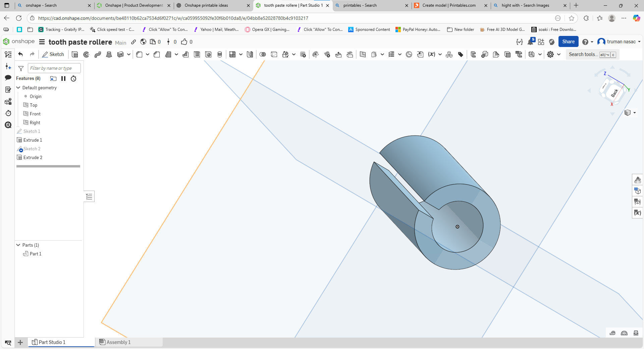Screen dimensions: 644x349
Task: Open the Comments speech bubble panel
Action: click(8, 78)
